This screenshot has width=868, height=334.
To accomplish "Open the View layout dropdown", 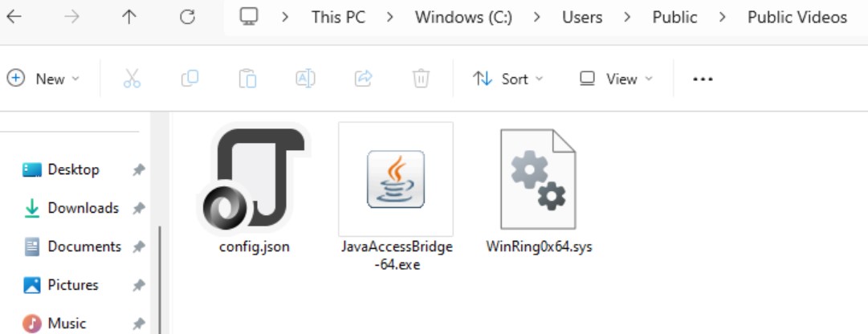I will pos(616,79).
